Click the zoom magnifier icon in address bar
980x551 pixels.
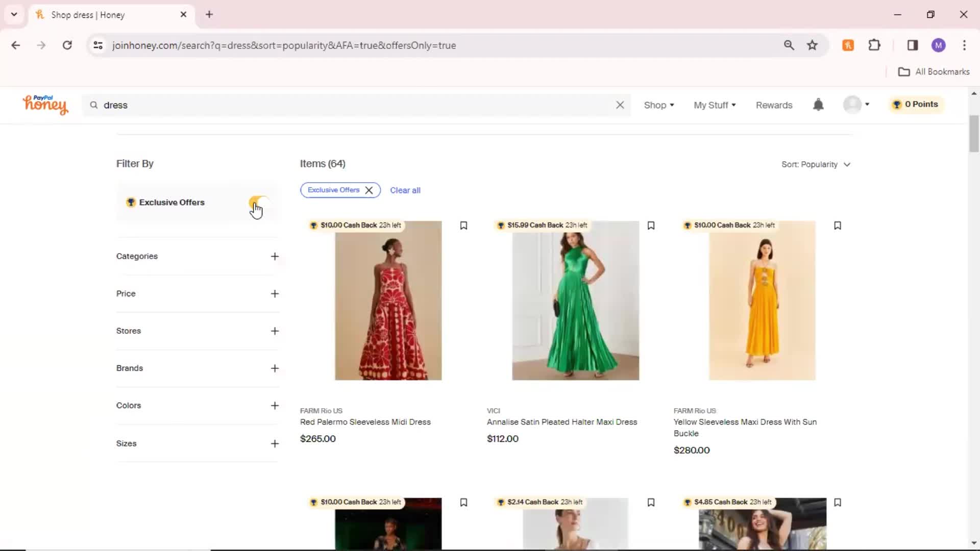tap(789, 45)
